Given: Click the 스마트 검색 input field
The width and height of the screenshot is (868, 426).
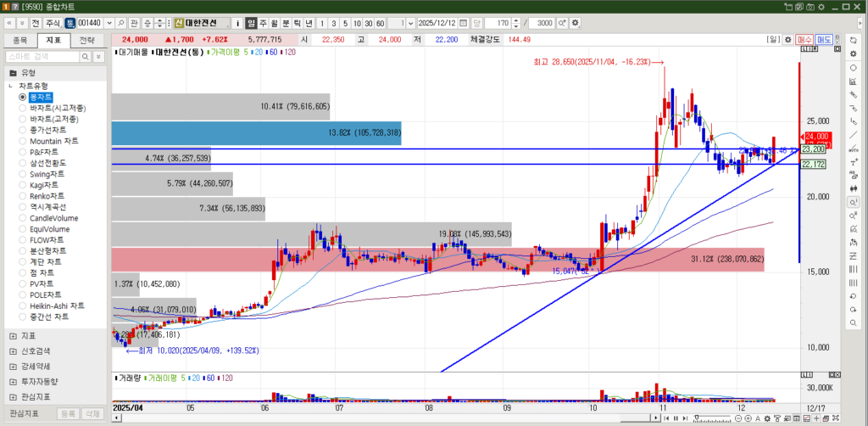Looking at the screenshot, I should [41, 56].
